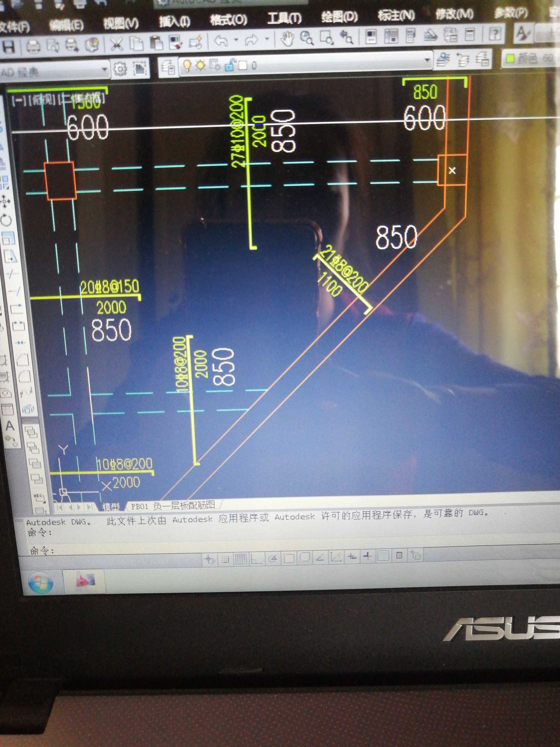560x747 pixels.
Task: Open the Text Style icon
Action: (523, 33)
